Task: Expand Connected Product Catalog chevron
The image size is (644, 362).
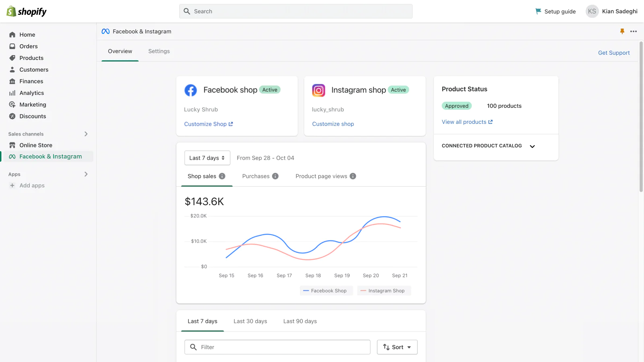Action: 533,146
